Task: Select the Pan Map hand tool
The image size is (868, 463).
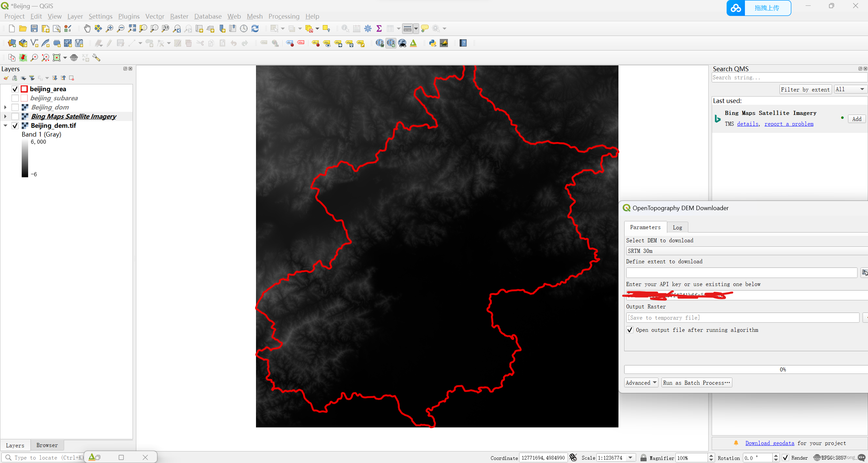Action: 87,28
